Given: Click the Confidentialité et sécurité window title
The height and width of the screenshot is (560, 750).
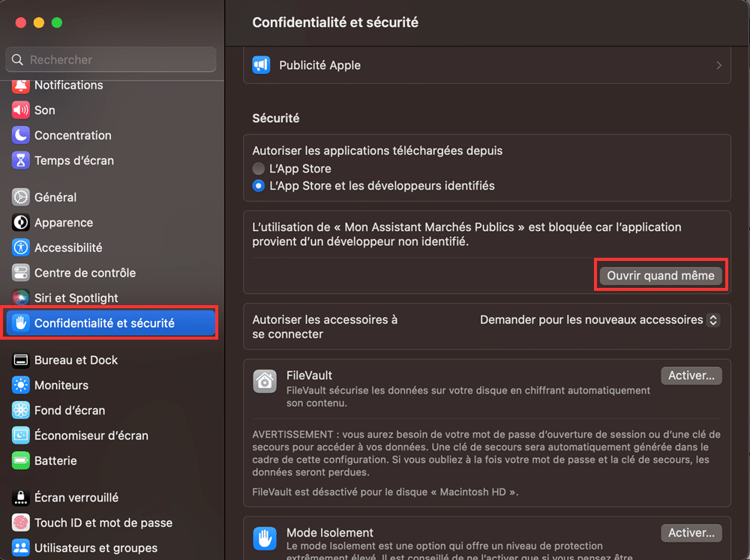Looking at the screenshot, I should [335, 22].
